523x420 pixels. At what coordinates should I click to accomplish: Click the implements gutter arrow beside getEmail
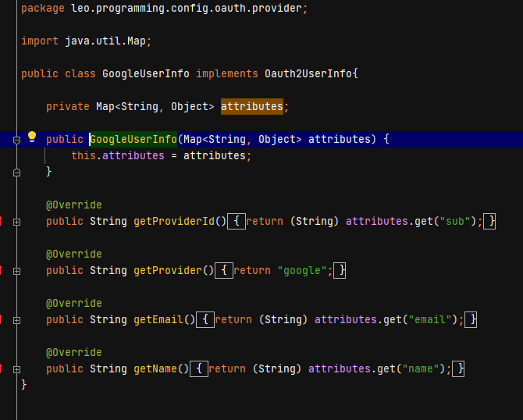[x=1, y=319]
